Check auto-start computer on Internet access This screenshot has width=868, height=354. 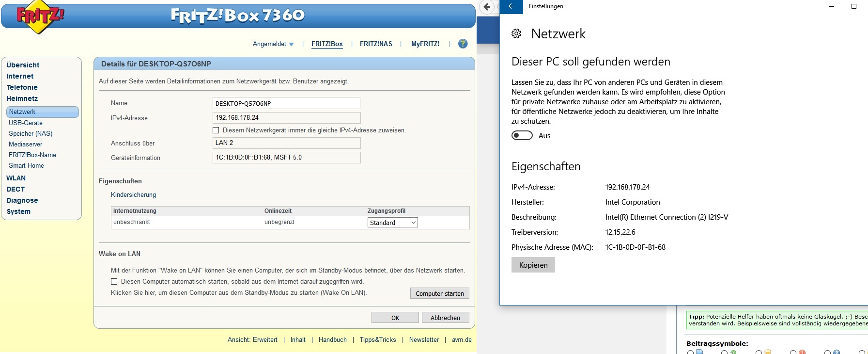(x=114, y=282)
